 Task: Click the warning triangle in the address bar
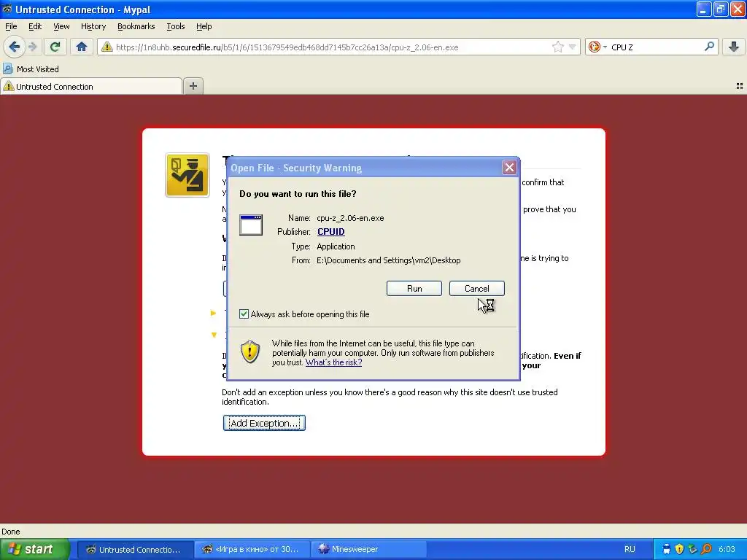point(107,47)
